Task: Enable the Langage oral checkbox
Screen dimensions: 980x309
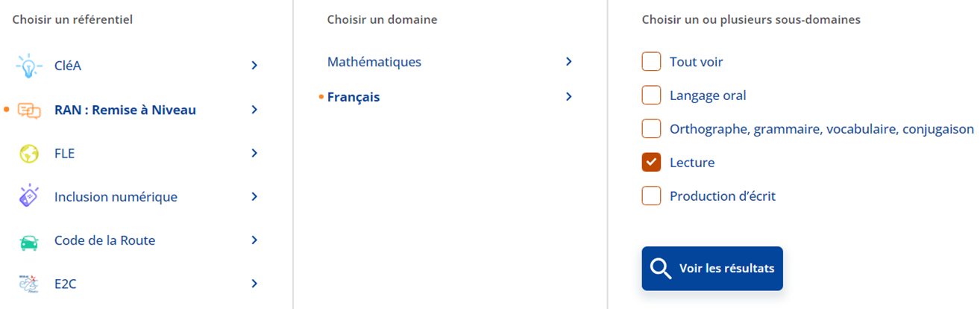Action: (652, 96)
